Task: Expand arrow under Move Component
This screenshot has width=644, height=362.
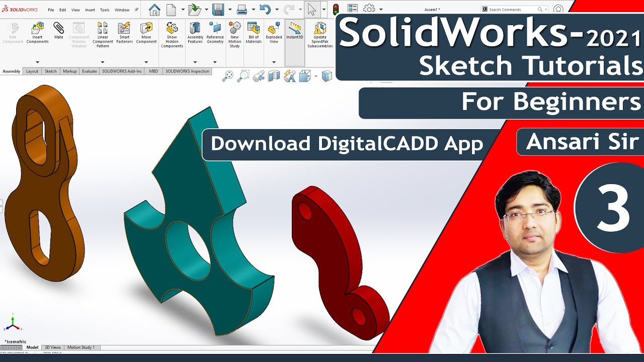Action: (x=146, y=62)
